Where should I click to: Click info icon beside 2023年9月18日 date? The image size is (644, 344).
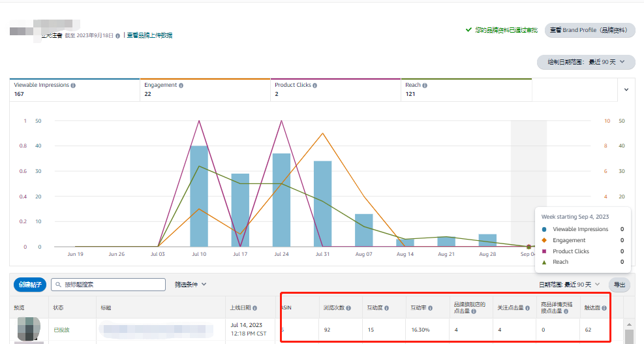coord(118,36)
